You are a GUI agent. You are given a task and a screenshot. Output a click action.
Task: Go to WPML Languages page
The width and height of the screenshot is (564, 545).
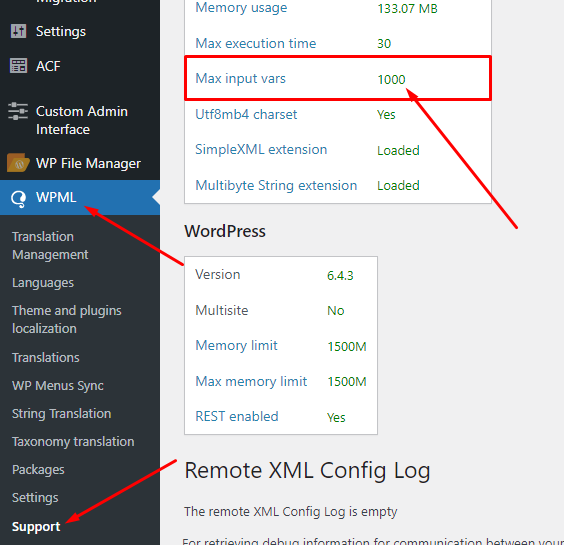(43, 283)
